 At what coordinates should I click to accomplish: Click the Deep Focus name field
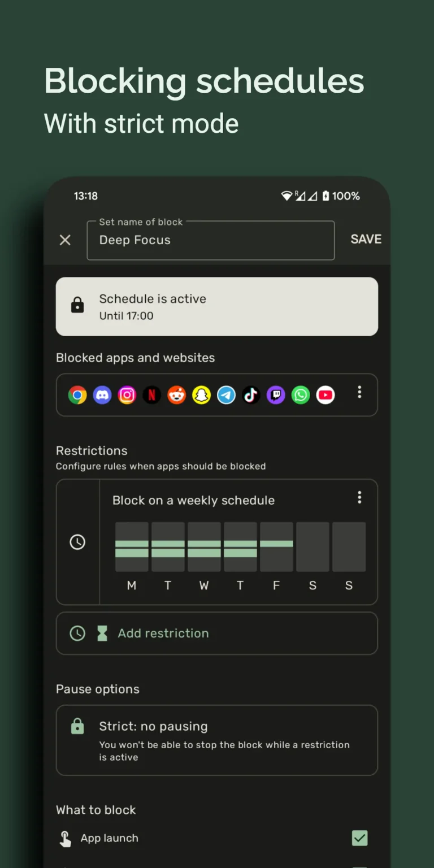pos(210,240)
